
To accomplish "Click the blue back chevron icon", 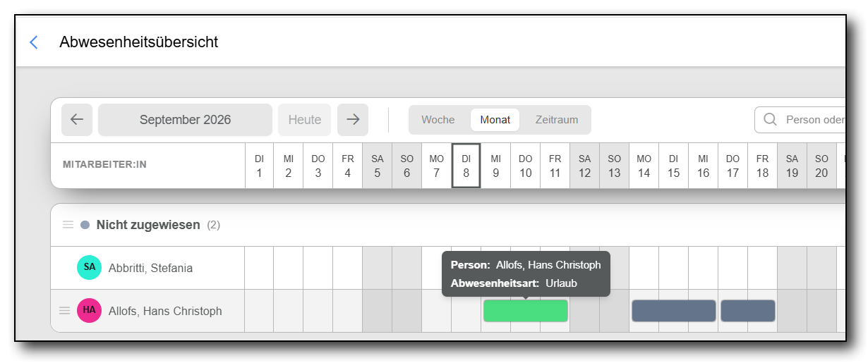I will point(33,42).
